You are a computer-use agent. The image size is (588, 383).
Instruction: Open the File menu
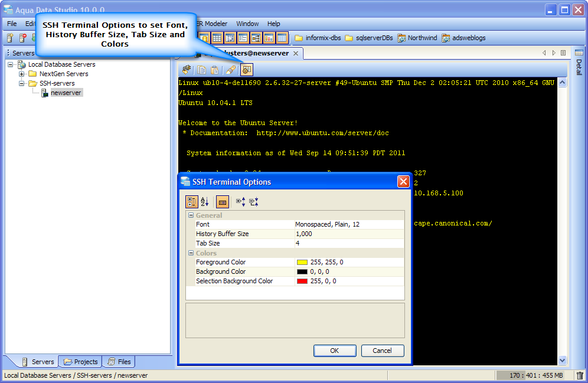coord(12,24)
